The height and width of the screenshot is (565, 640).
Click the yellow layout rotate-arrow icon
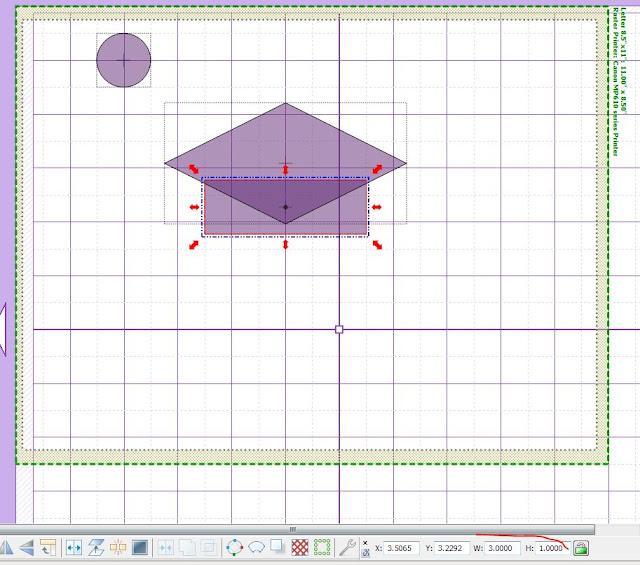click(48, 547)
